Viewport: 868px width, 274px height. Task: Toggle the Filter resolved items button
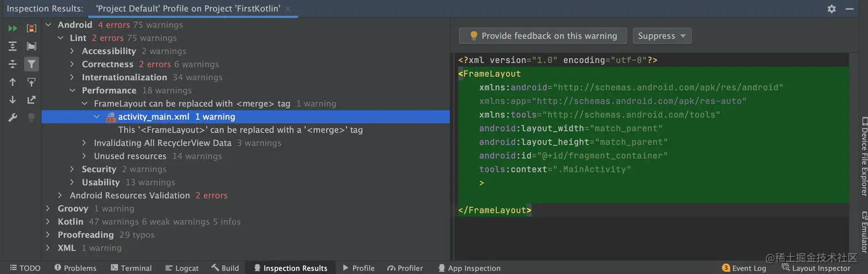click(32, 64)
